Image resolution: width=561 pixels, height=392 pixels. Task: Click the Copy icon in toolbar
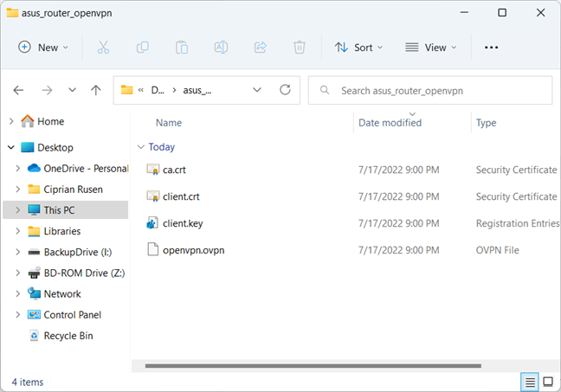coord(142,48)
